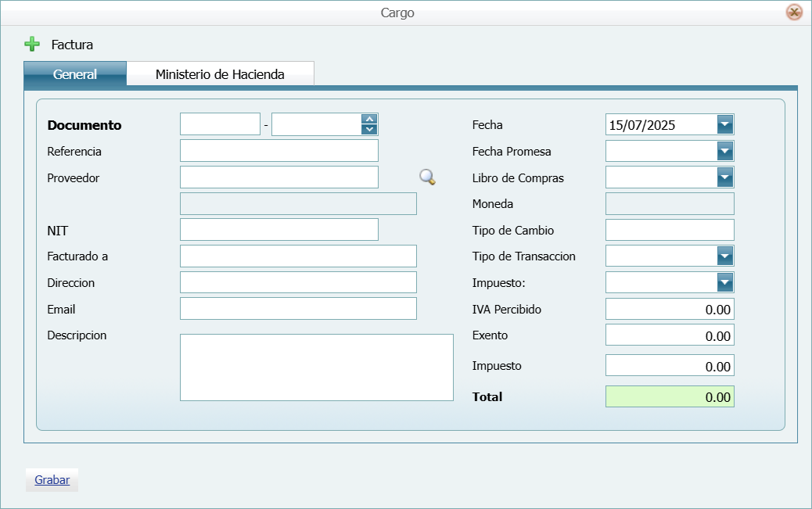The width and height of the screenshot is (812, 509).
Task: Click the NIT text field
Action: [278, 229]
